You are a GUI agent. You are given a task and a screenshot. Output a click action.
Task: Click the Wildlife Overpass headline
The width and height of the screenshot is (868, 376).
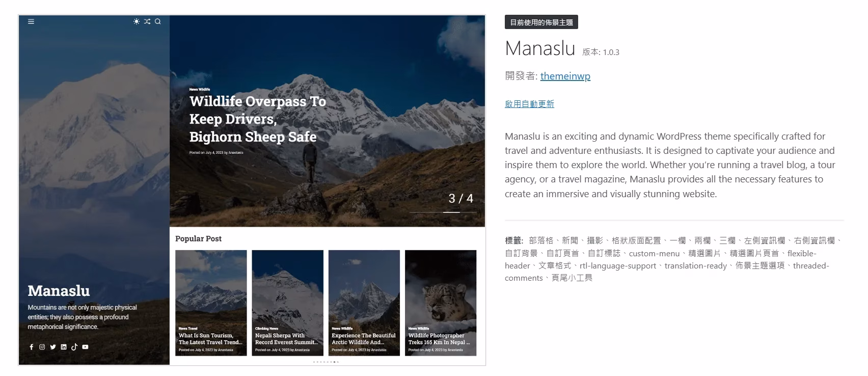coord(258,119)
